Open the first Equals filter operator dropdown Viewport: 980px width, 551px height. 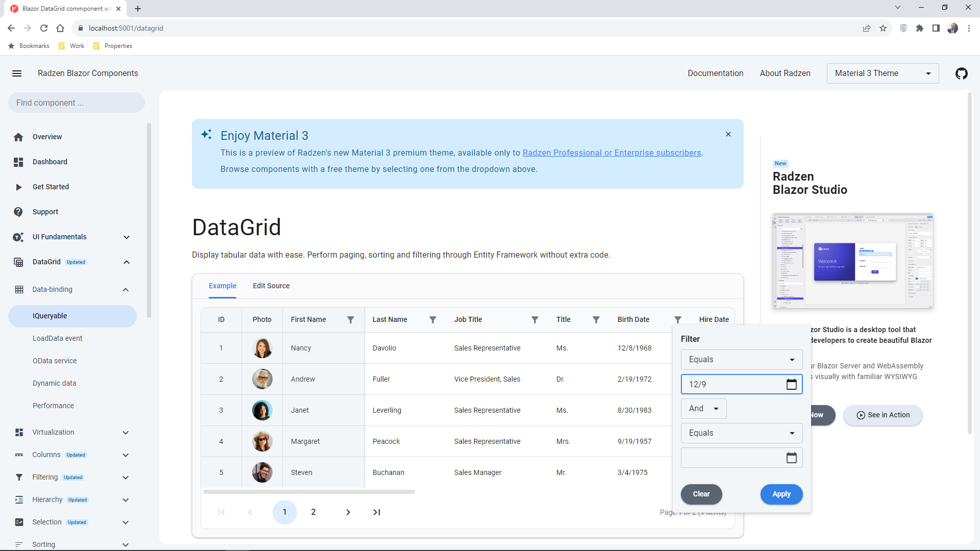[742, 360]
